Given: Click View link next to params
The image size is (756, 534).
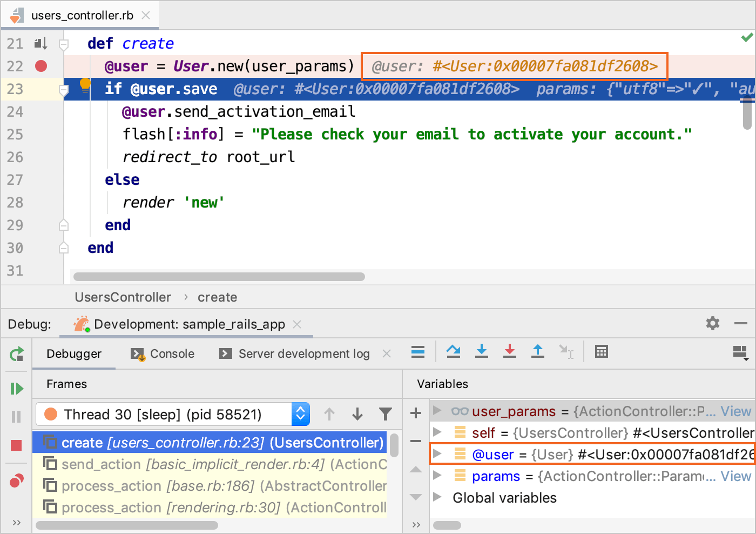Looking at the screenshot, I should pyautogui.click(x=735, y=476).
